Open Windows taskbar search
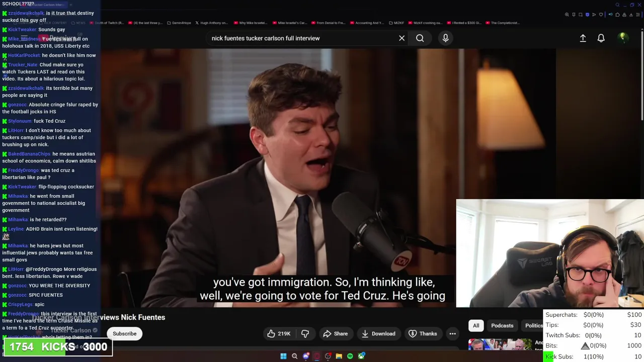Image resolution: width=644 pixels, height=362 pixels. pos(294,356)
